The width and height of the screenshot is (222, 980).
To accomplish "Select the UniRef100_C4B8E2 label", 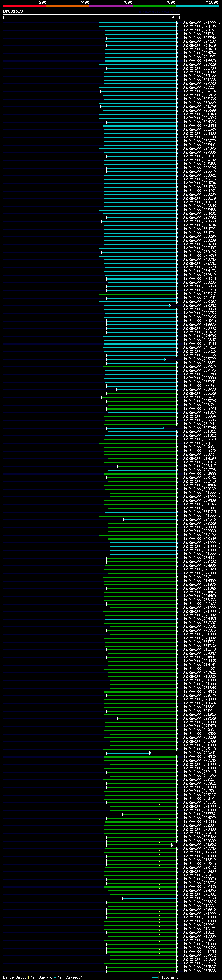I will click(x=199, y=363).
